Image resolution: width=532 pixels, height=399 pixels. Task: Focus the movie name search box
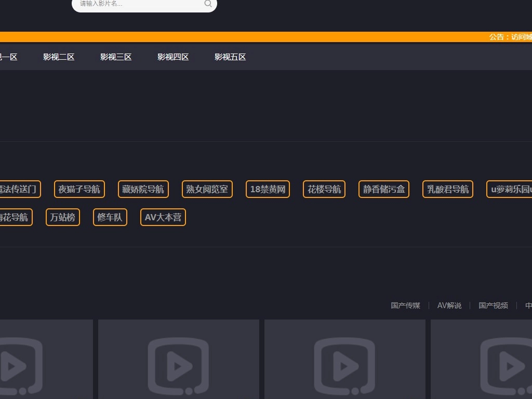[x=138, y=4]
